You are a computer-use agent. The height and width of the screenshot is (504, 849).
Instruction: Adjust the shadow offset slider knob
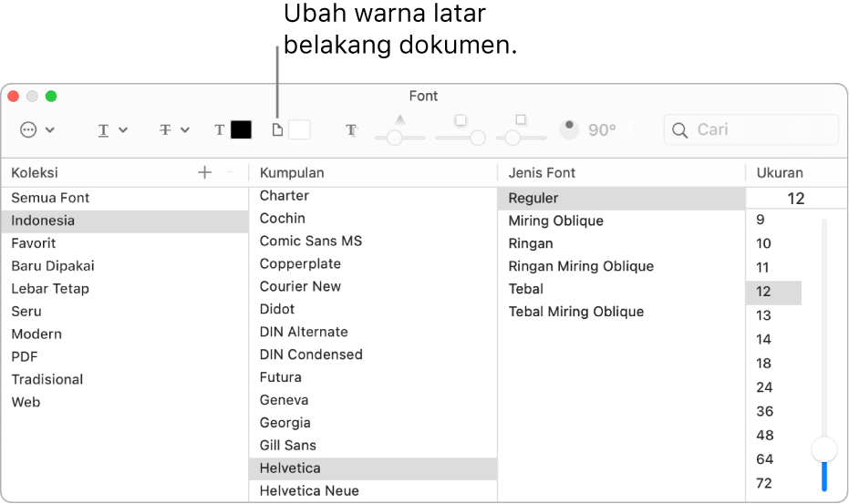coord(513,138)
